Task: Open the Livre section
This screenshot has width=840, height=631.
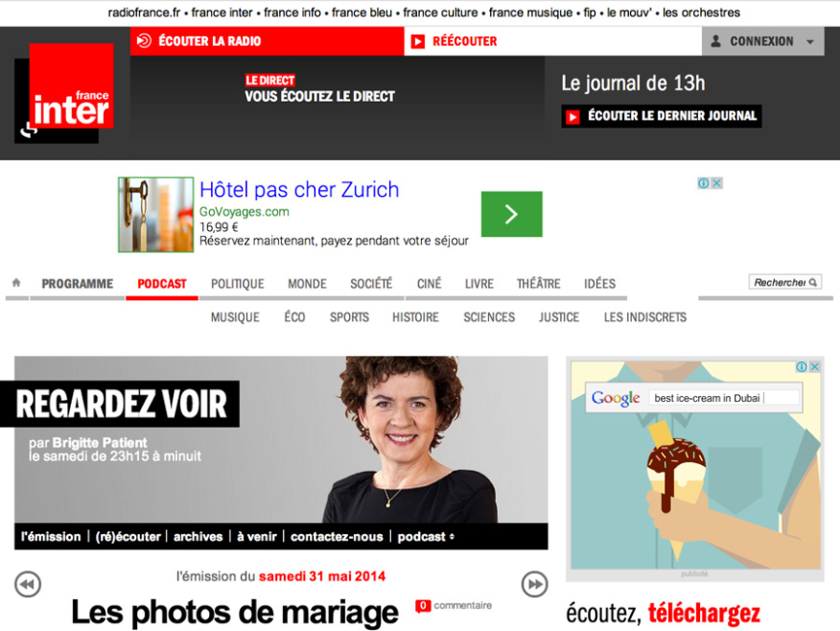Action: pyautogui.click(x=478, y=283)
